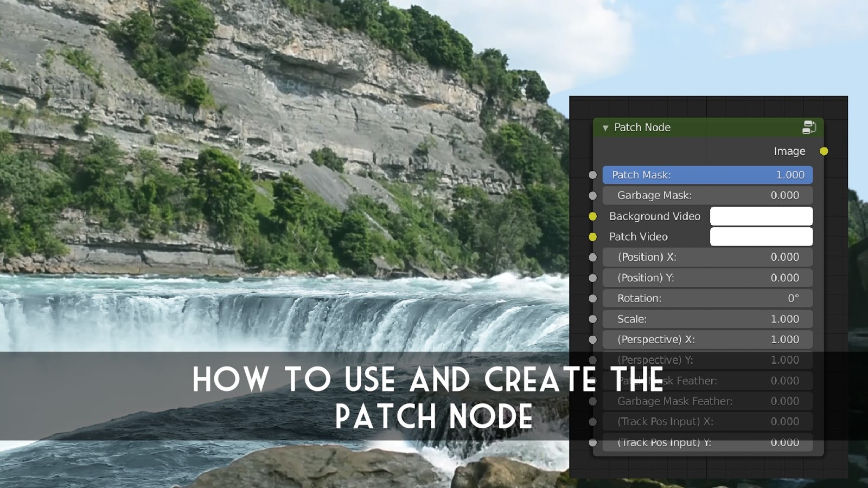The image size is (868, 488).
Task: Click the Rotation input socket
Action: [x=592, y=298]
